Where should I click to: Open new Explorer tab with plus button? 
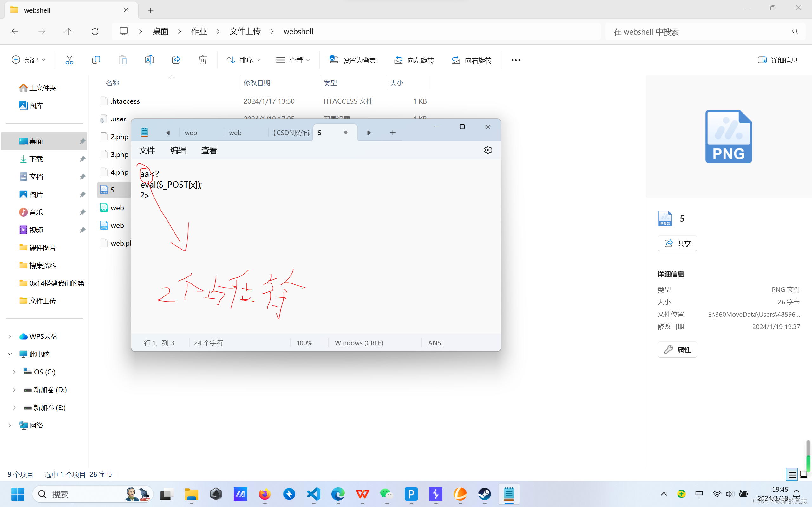(151, 10)
